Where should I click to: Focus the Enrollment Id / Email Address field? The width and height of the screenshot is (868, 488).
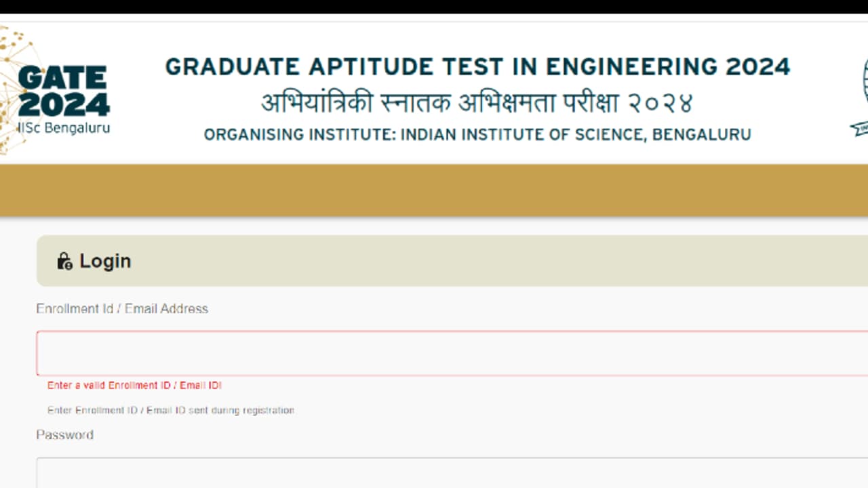[x=448, y=353]
